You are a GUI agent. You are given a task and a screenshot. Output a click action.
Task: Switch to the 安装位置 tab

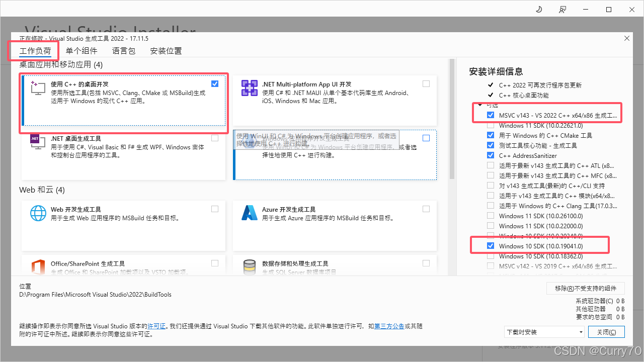[166, 51]
